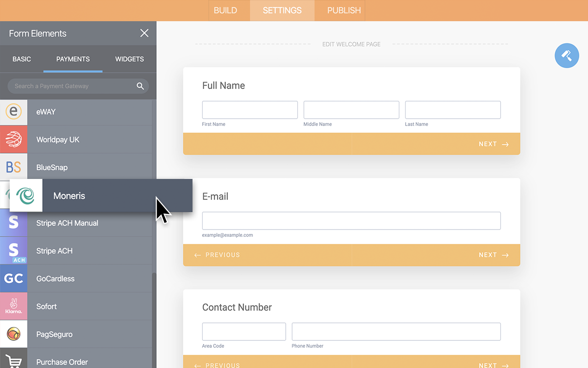Focus the Search a Payment Gateway field
Viewport: 588px width, 368px height.
[x=78, y=86]
